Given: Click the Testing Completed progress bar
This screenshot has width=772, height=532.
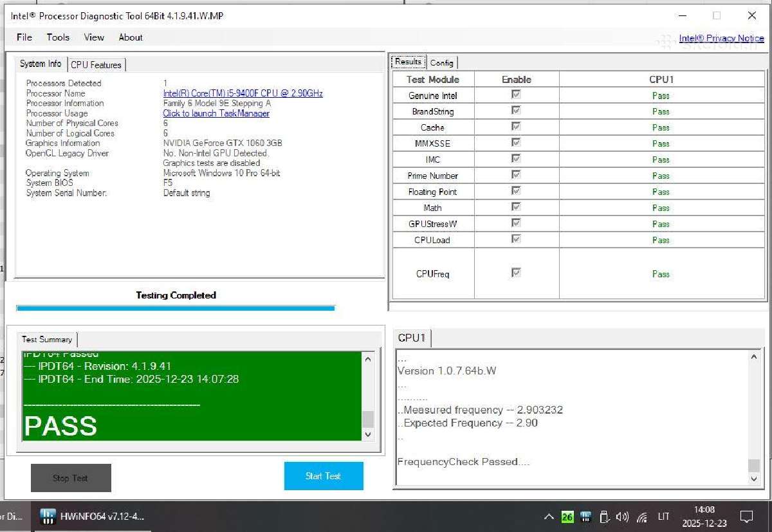Looking at the screenshot, I should click(x=176, y=308).
